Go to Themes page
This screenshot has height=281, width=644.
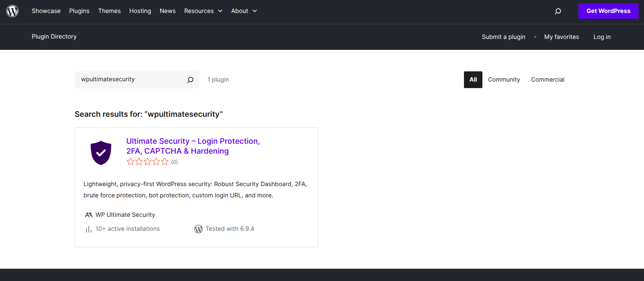(109, 11)
